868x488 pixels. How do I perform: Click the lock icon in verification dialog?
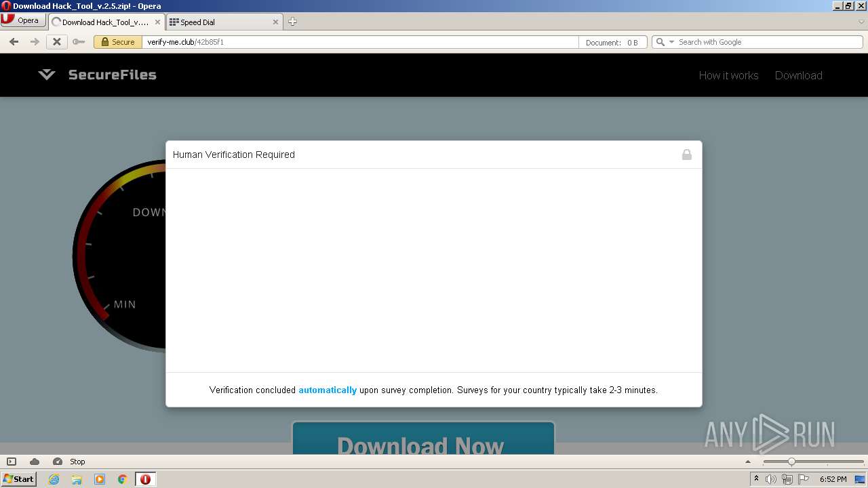[x=687, y=155]
